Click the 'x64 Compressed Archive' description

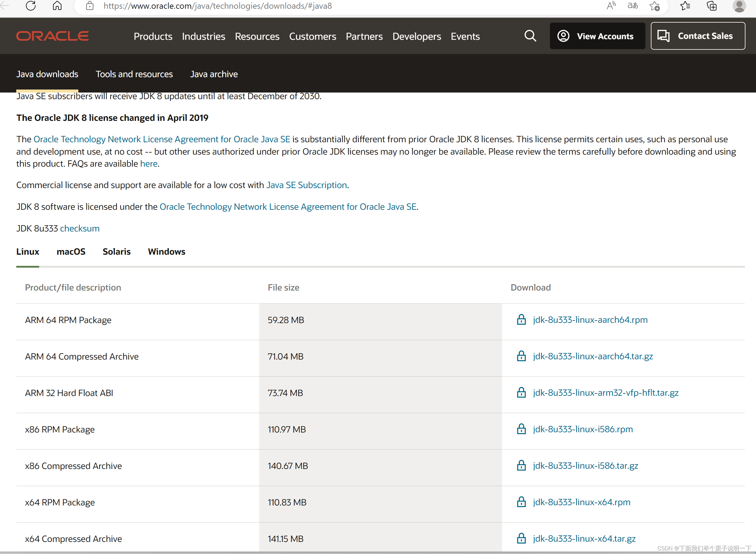click(73, 539)
